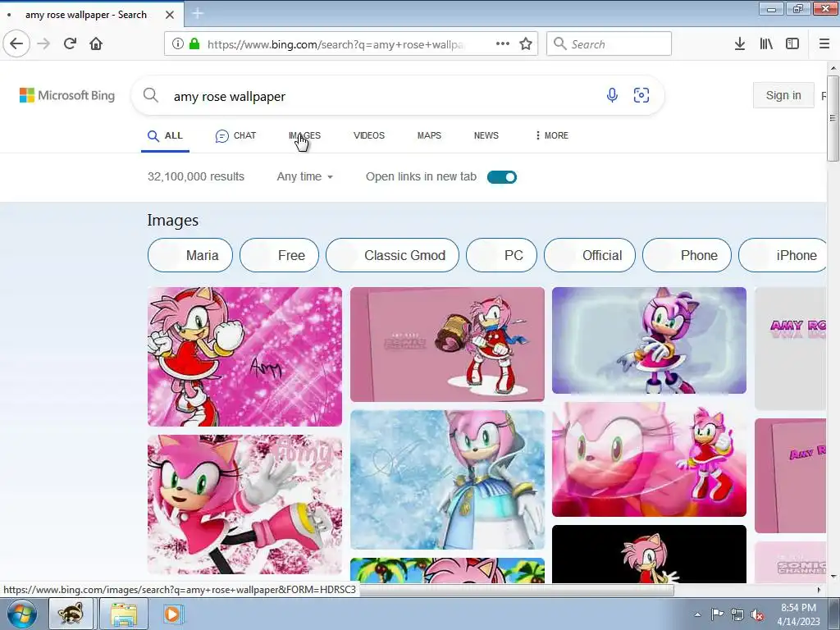Open Action Center flag icon
Viewport: 840px width, 630px height.
[x=717, y=614]
